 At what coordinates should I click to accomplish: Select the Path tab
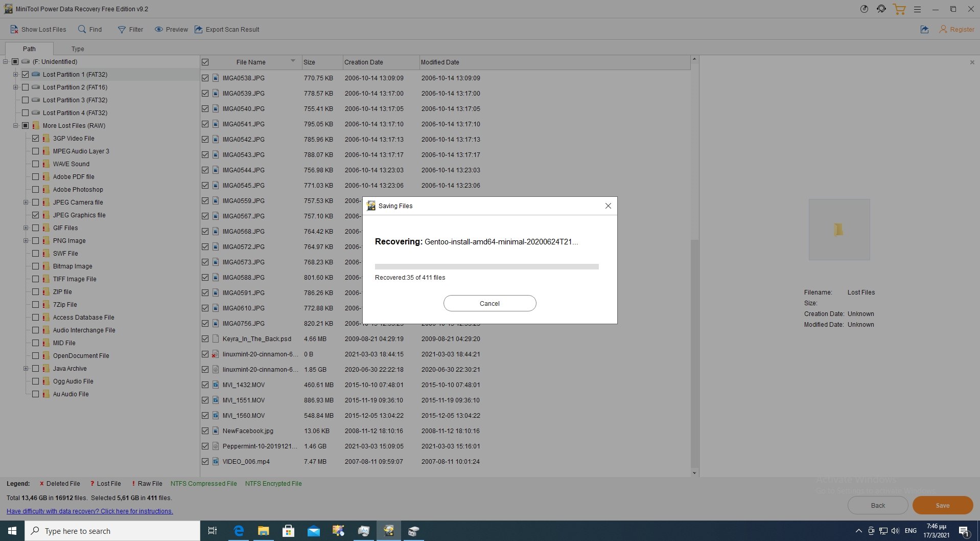click(x=29, y=49)
